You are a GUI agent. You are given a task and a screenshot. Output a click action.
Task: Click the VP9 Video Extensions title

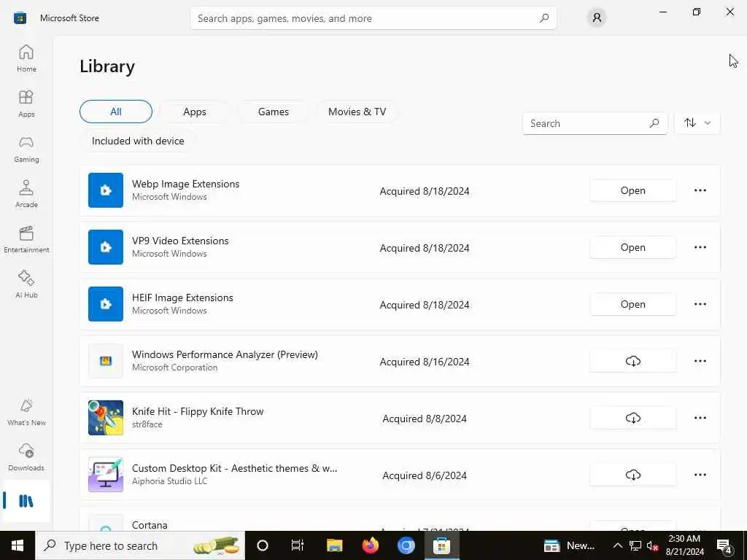[x=180, y=241]
